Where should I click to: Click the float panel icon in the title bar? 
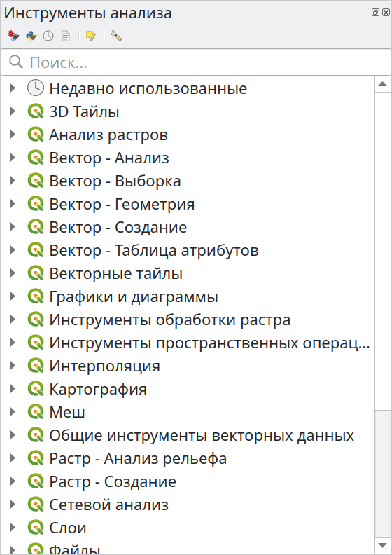[x=375, y=13]
